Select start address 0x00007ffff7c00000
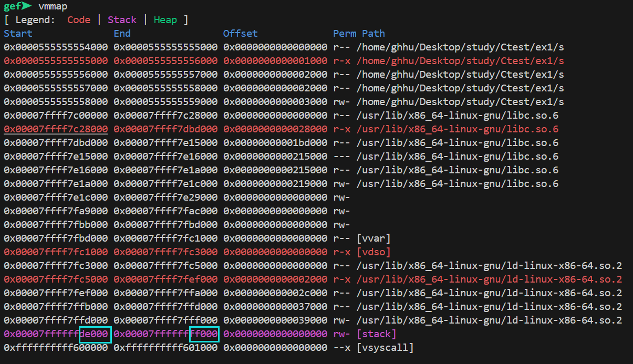The width and height of the screenshot is (633, 364). click(x=56, y=116)
